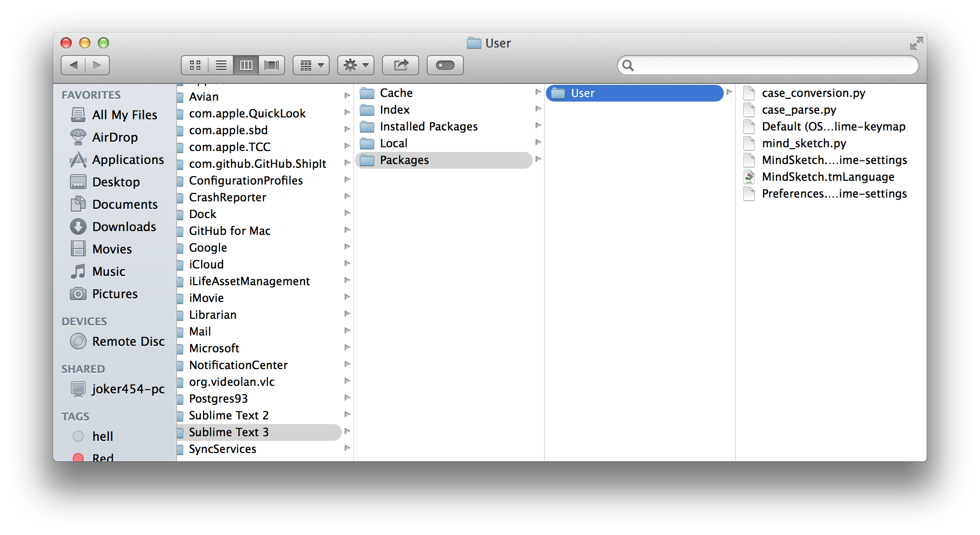Screen dimensions: 980x535
Task: Select the MindSketch.tmLanguage file
Action: (828, 177)
